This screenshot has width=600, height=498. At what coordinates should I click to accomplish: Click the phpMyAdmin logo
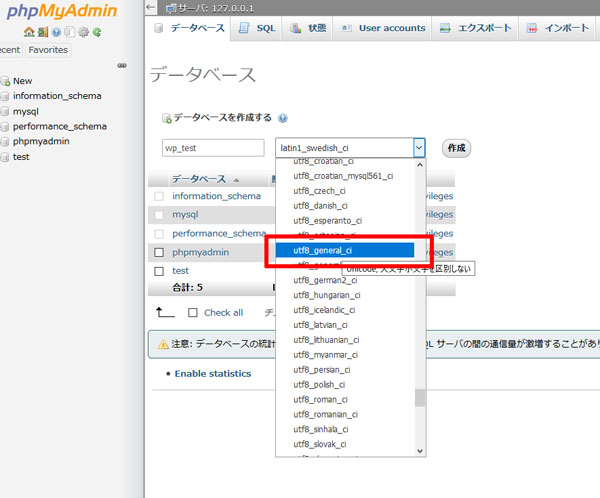coord(62,11)
